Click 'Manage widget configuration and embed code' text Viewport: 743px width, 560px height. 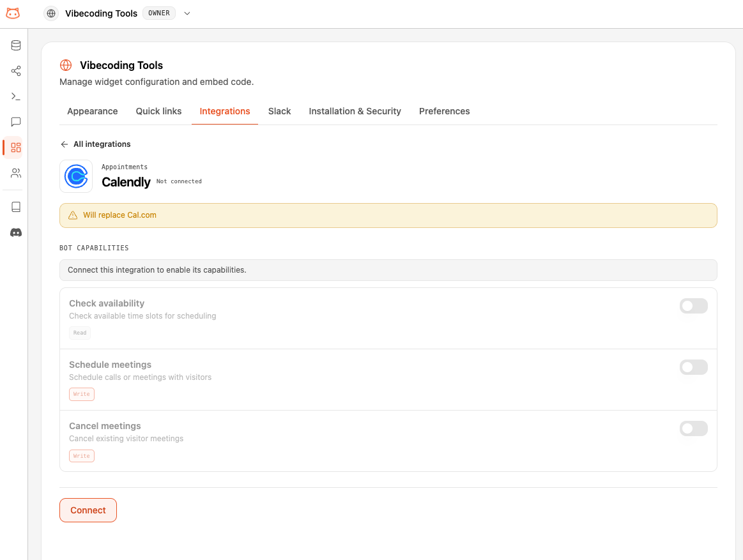tap(157, 82)
